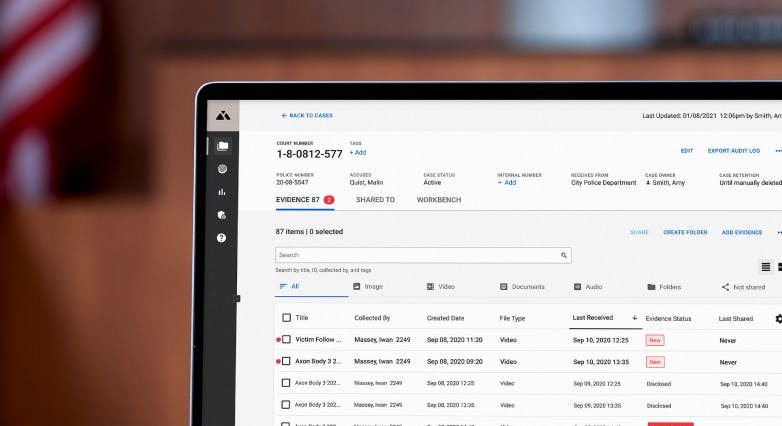Filter evidence by Not shared
This screenshot has height=426, width=782.
743,287
